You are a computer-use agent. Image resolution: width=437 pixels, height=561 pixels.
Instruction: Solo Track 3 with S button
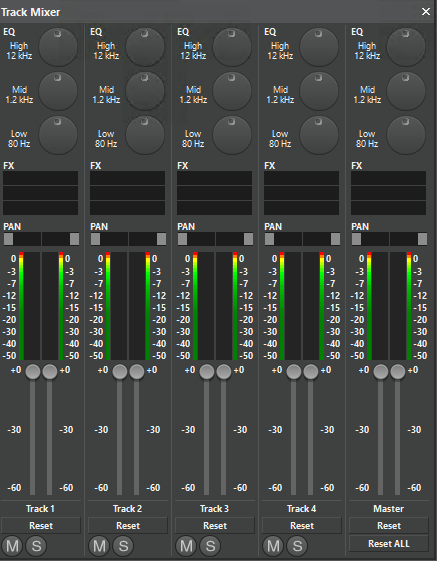tap(210, 546)
